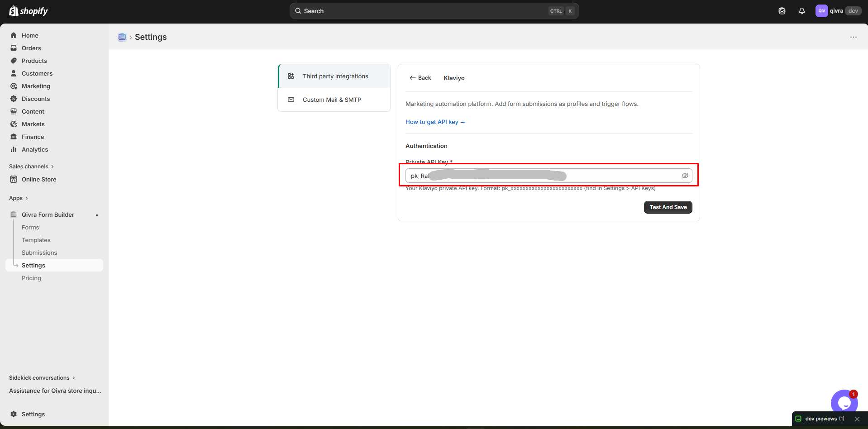Click the Third party integrations grid icon

291,76
